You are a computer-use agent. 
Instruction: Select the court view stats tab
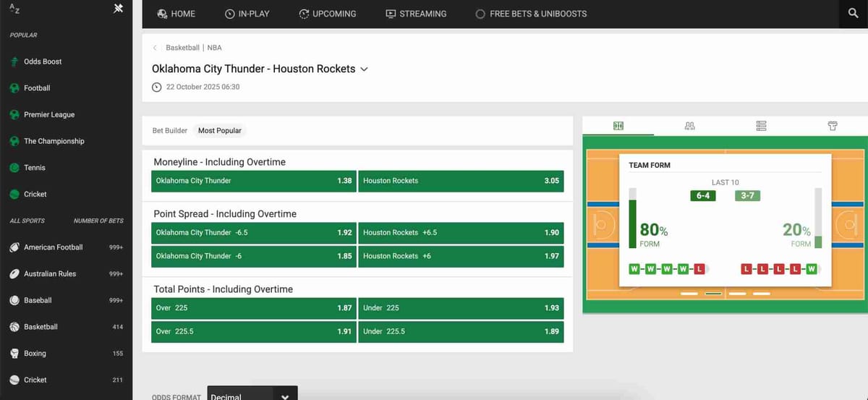click(618, 126)
